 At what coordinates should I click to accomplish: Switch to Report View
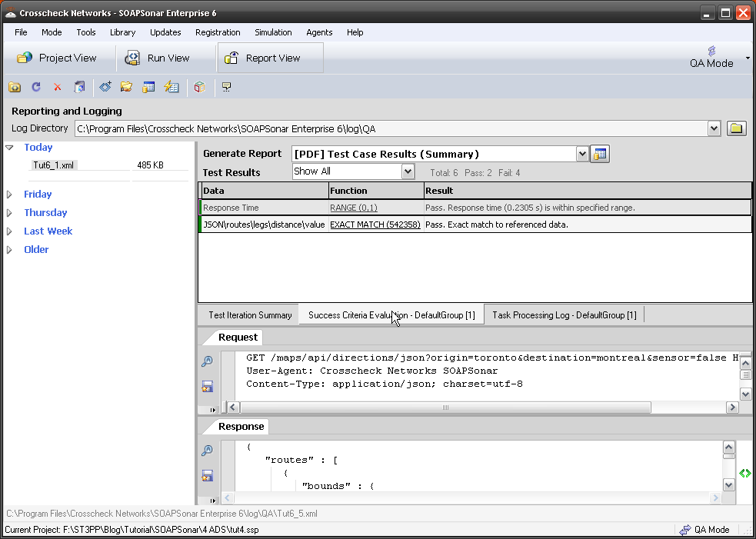[x=271, y=58]
